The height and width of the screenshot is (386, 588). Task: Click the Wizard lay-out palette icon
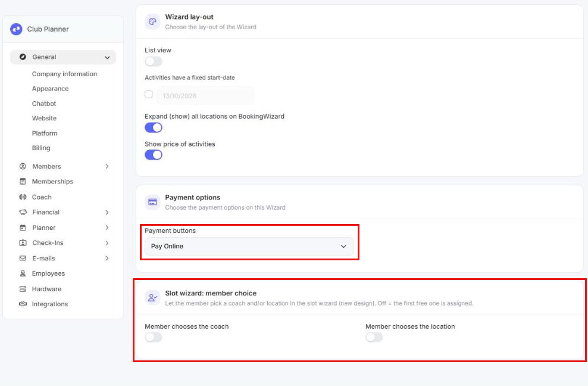click(x=152, y=21)
